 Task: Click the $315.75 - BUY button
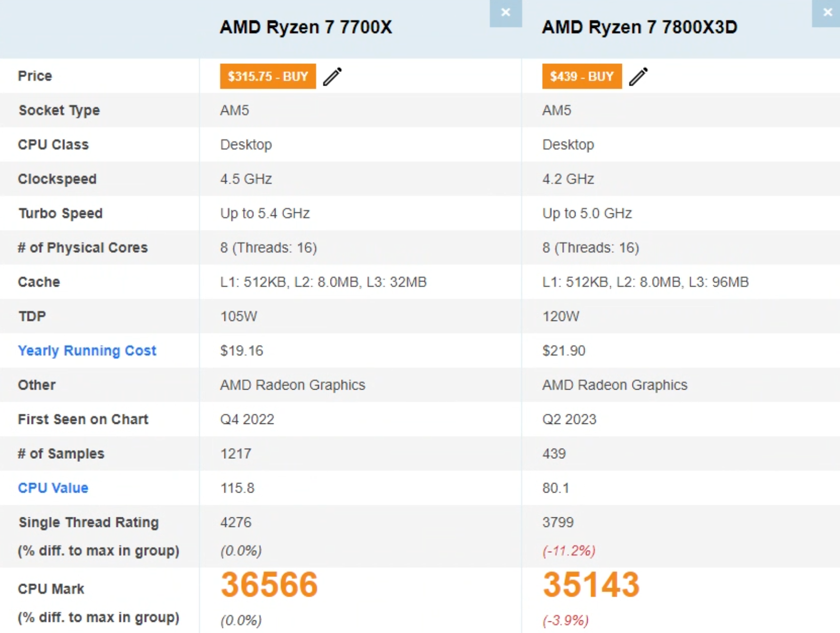tap(268, 77)
